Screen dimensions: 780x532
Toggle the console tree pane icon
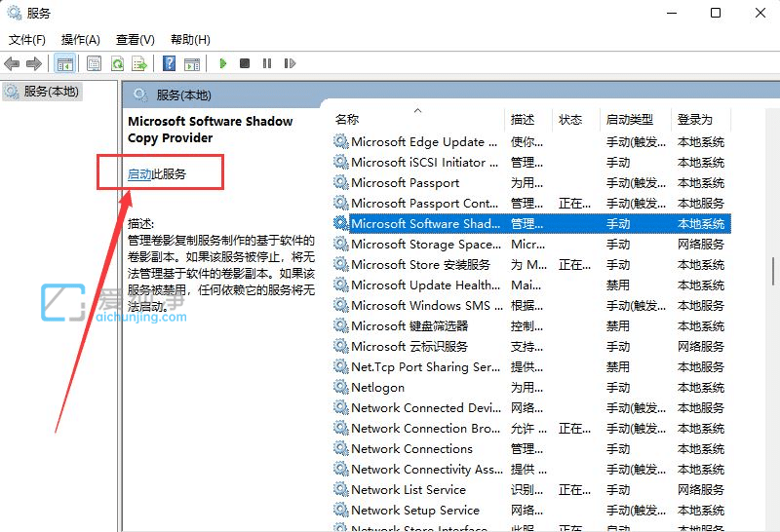[x=65, y=63]
